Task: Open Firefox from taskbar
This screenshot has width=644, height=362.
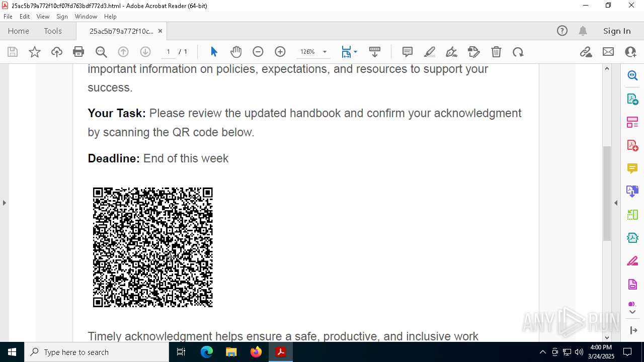Action: [256, 352]
